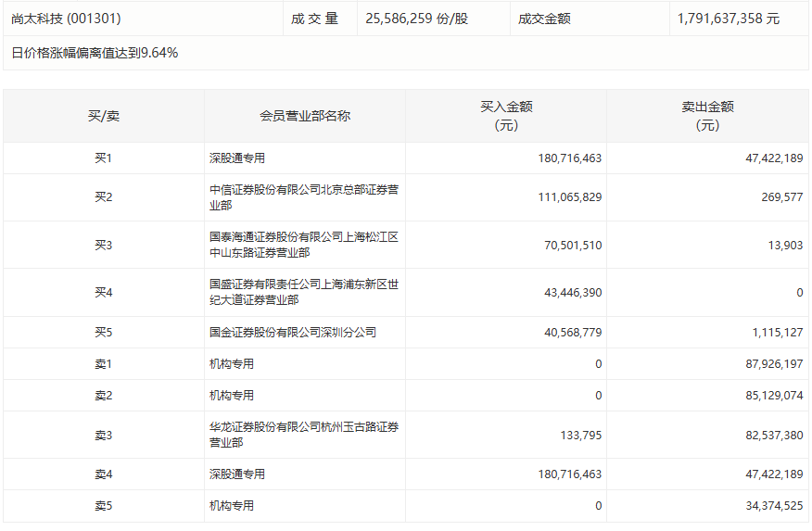This screenshot has width=812, height=531.
Task: Select 国金证券股份有限公司深圳分公司
Action: [293, 333]
